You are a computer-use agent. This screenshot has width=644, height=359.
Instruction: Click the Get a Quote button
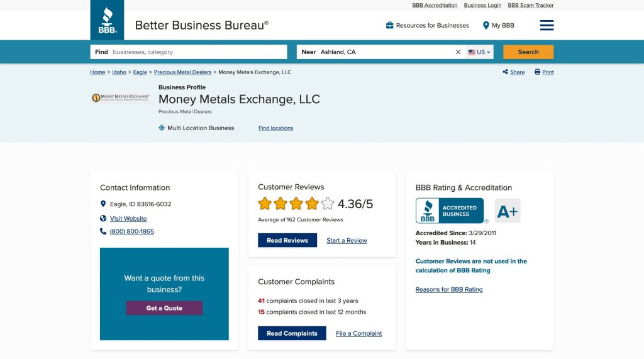[x=164, y=308]
